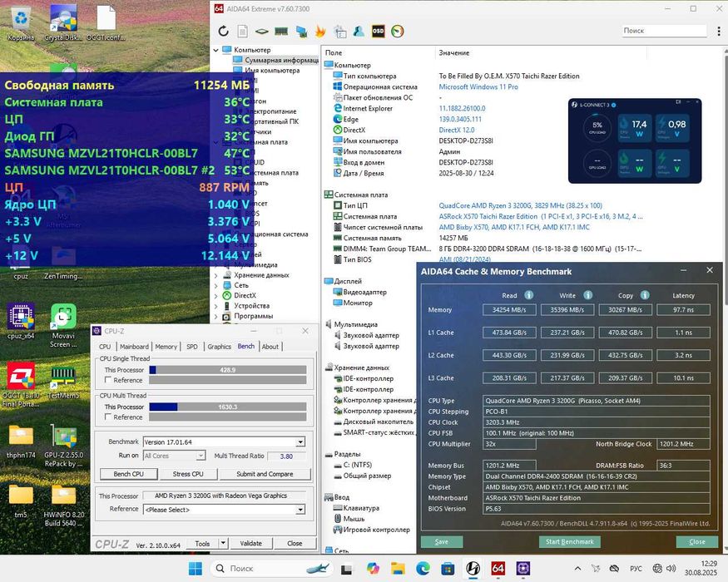The height and width of the screenshot is (582, 728).
Task: Open the Tools dropdown arrow in CPU-Z
Action: click(223, 543)
